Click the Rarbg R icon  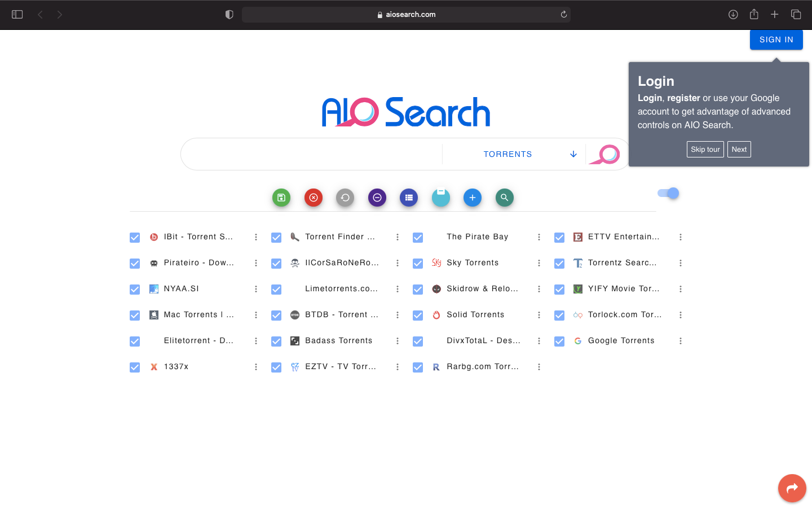coord(436,367)
